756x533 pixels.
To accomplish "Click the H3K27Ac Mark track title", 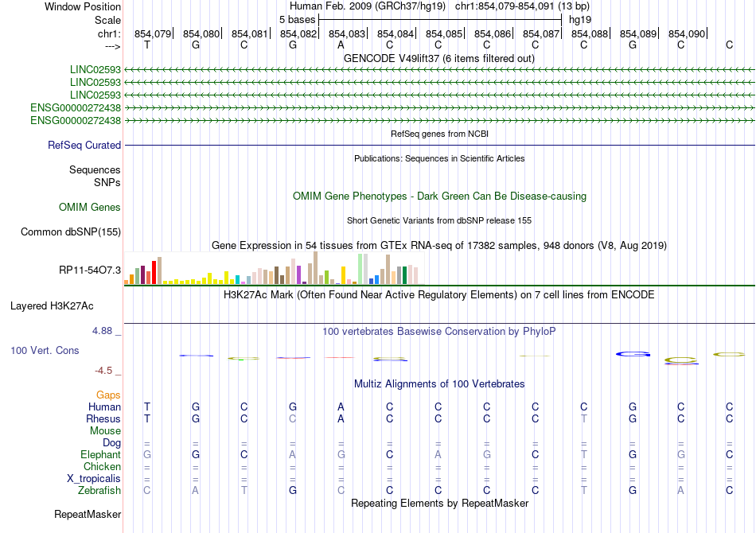I will 439,294.
